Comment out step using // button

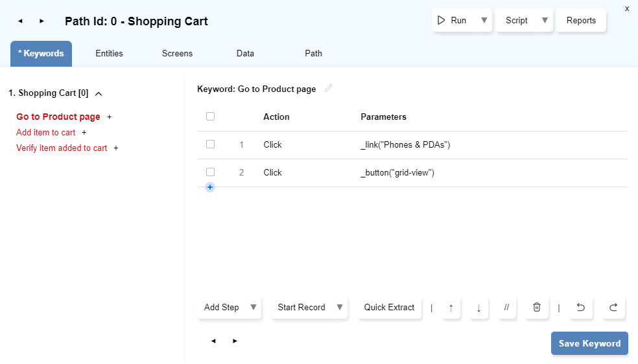[506, 308]
